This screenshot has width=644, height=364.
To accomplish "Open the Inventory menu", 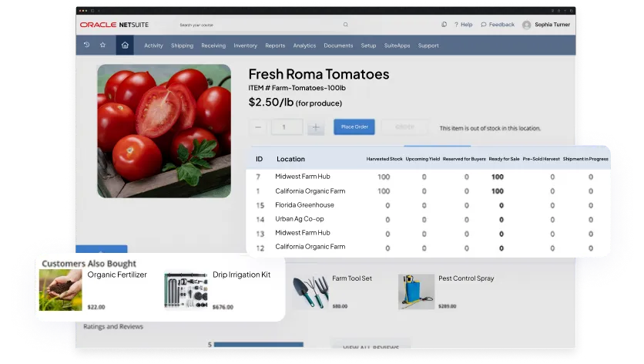I will pos(245,45).
